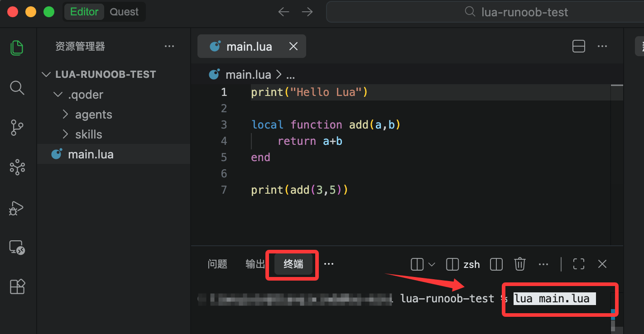Open the Search icon in activity bar
Image resolution: width=644 pixels, height=334 pixels.
[x=17, y=87]
